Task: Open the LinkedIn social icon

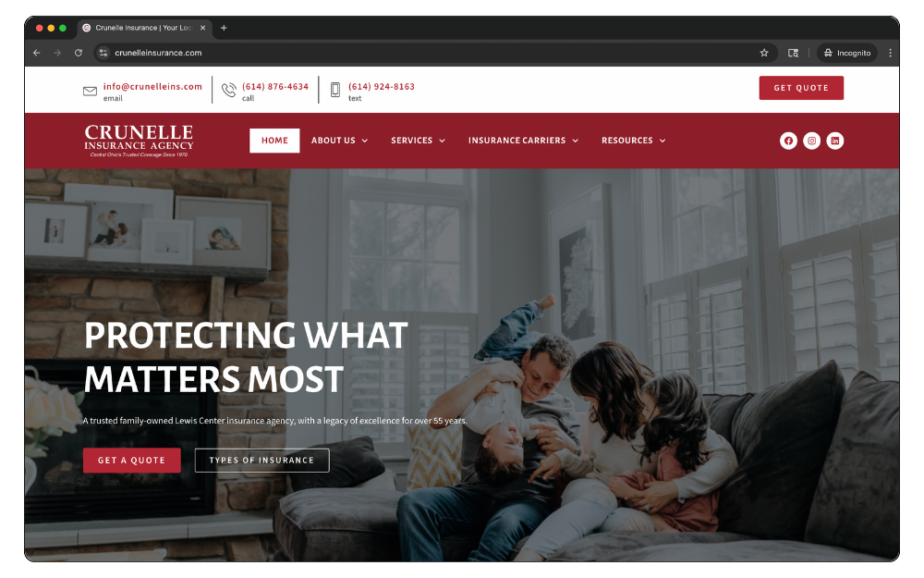Action: tap(835, 141)
